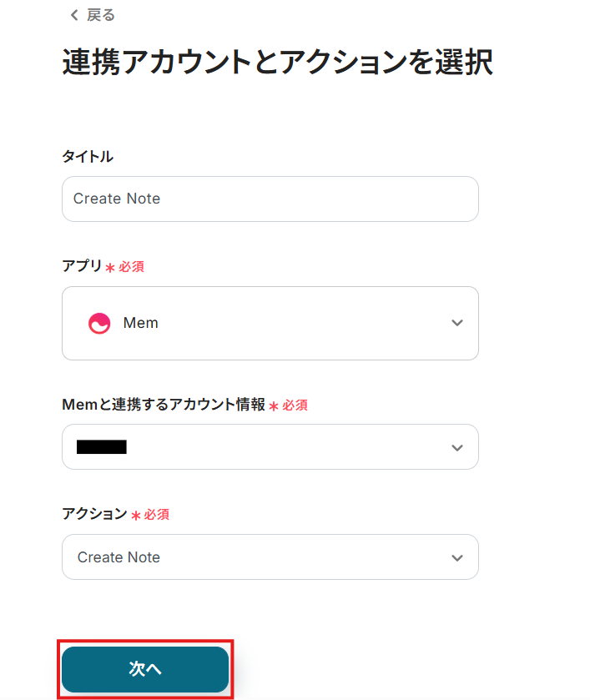Open the アクション dropdown chevron
This screenshot has width=590, height=700.
456,557
